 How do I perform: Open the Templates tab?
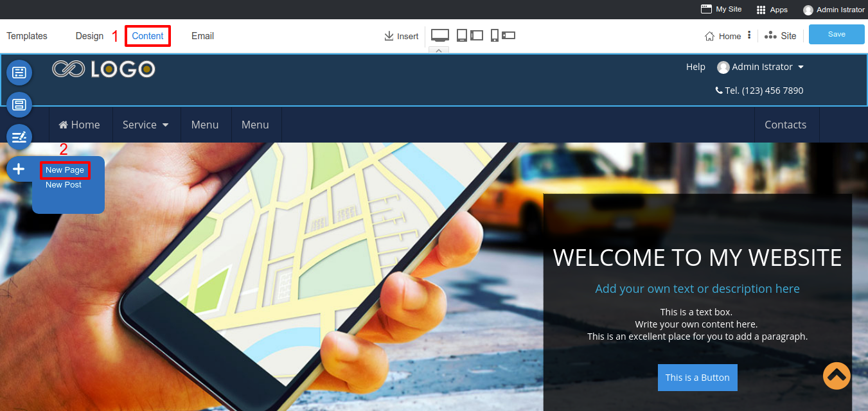(x=27, y=36)
